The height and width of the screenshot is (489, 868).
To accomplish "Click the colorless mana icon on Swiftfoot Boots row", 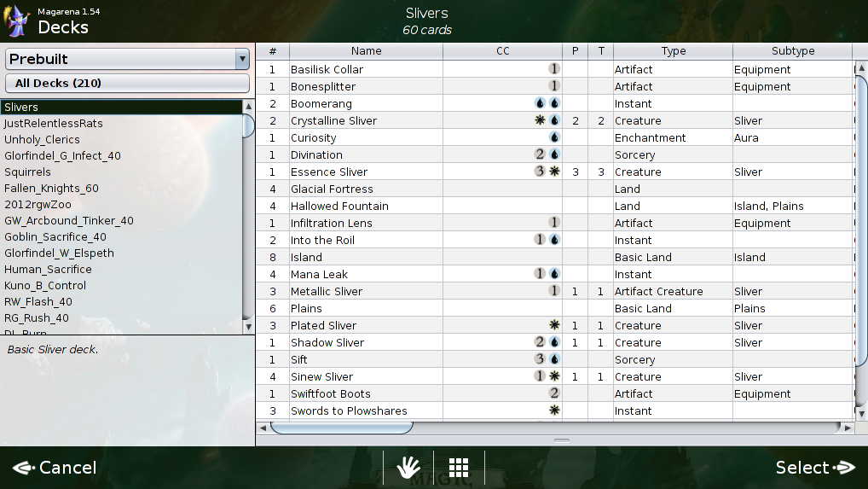I will [x=554, y=393].
